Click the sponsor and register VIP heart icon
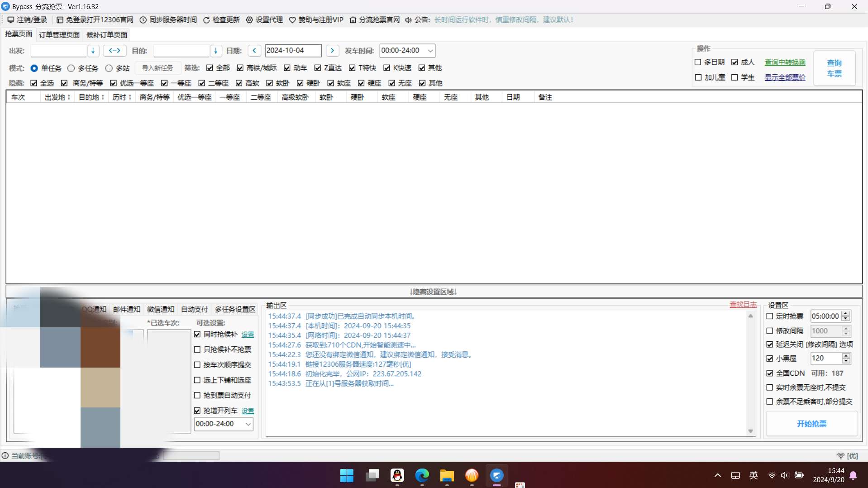The height and width of the screenshot is (488, 868). click(x=292, y=20)
